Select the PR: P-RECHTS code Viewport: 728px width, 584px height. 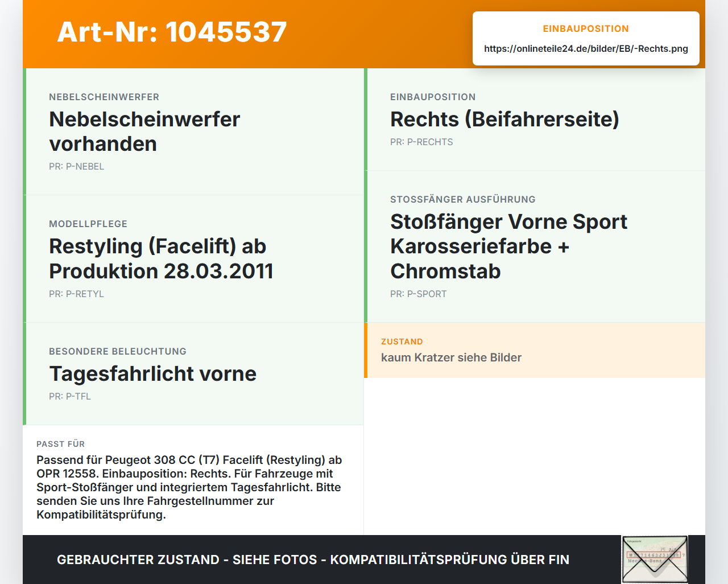pos(421,142)
